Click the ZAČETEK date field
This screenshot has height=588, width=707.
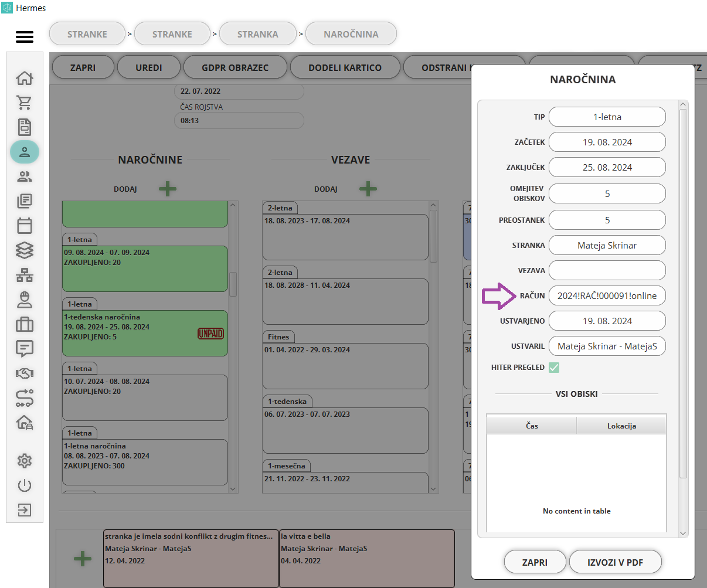(607, 142)
